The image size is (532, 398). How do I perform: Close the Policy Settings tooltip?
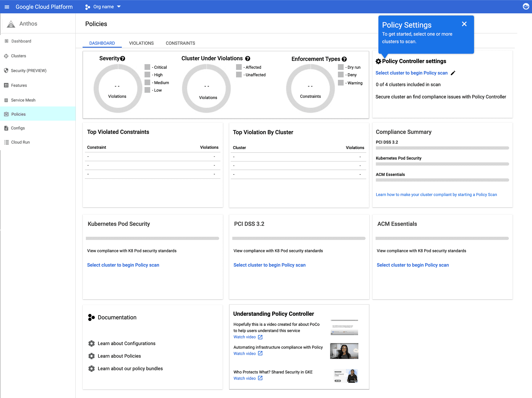click(464, 24)
